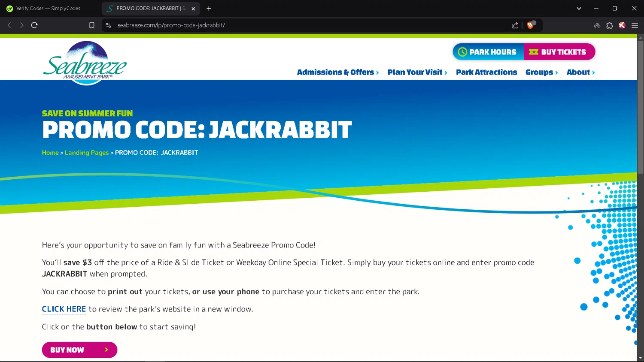This screenshot has height=362, width=644.
Task: Click the bold save $3 text
Action: tap(78, 262)
